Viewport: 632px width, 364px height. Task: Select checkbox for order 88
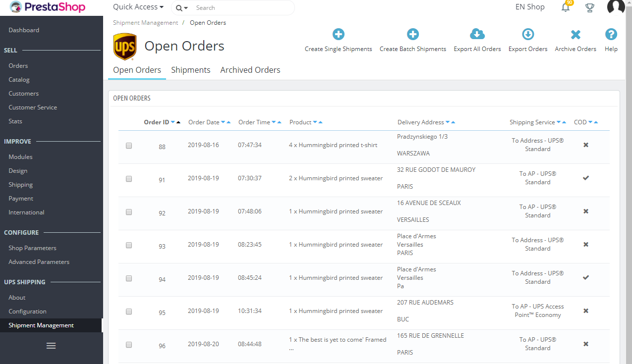point(129,146)
